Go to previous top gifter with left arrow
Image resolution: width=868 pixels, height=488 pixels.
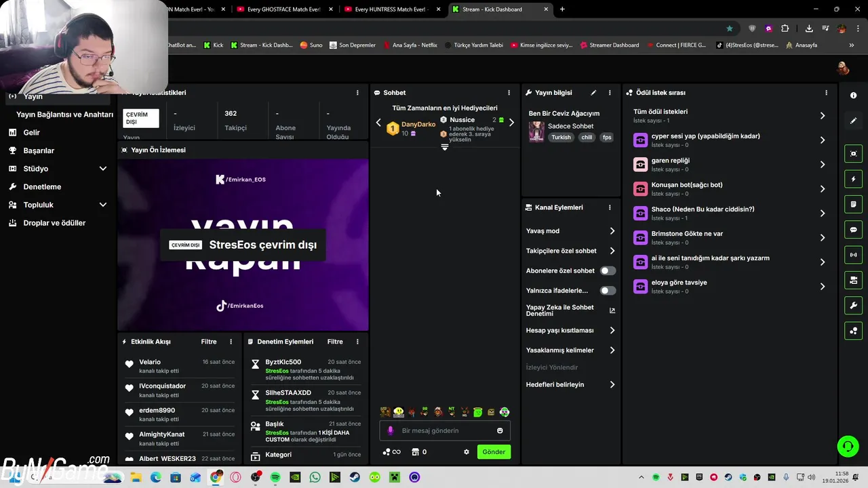pos(378,123)
